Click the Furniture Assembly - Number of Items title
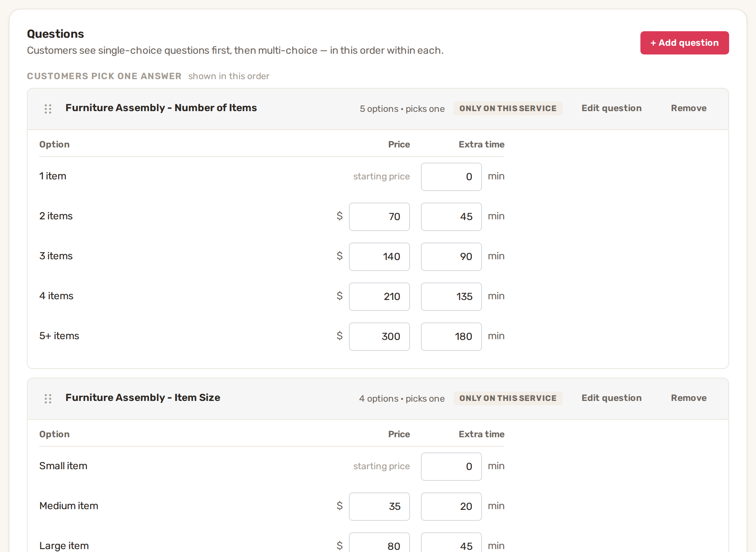 161,108
